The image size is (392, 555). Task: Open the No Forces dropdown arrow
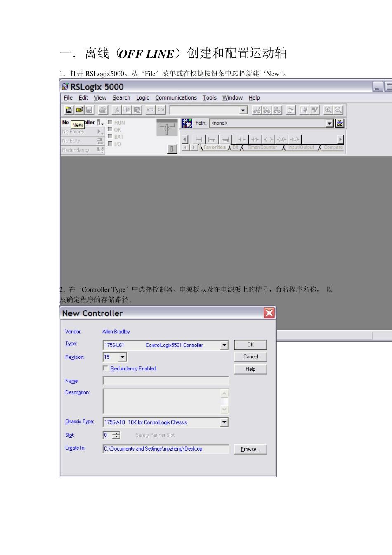click(99, 132)
